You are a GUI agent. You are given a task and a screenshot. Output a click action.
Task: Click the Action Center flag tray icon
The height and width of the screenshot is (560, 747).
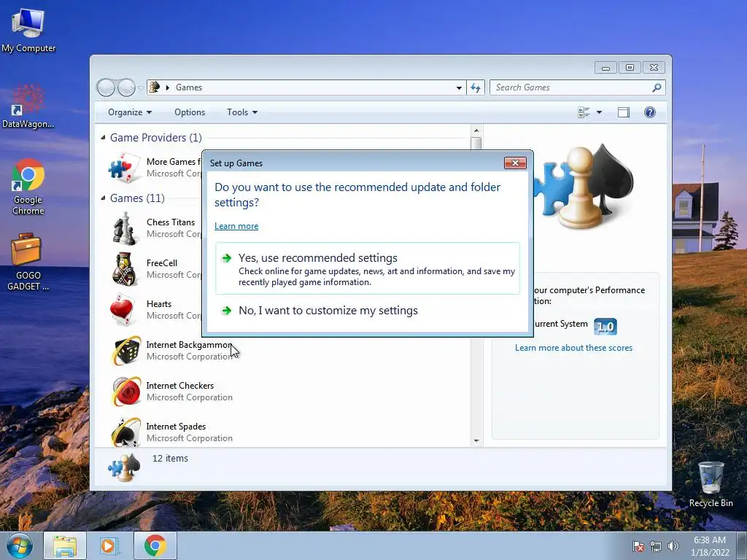tap(638, 546)
